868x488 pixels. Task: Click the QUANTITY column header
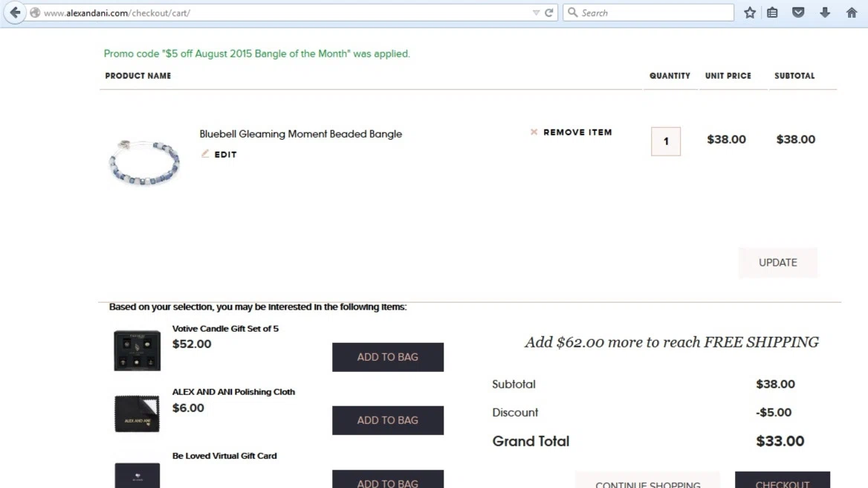point(670,76)
